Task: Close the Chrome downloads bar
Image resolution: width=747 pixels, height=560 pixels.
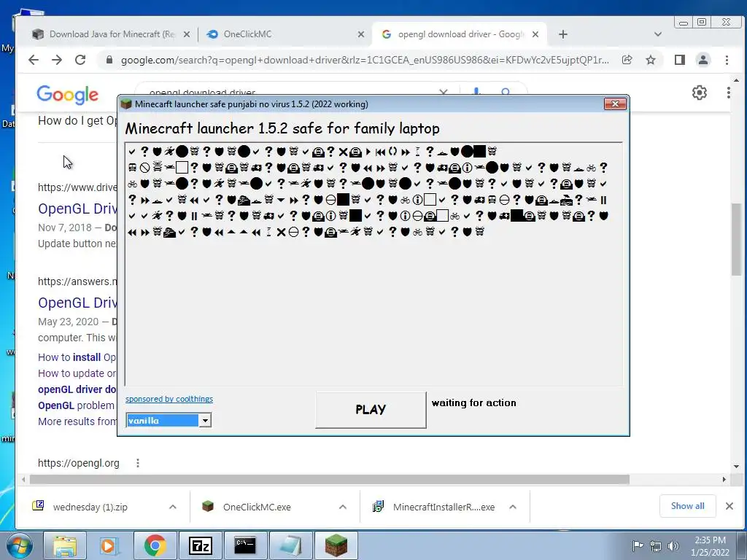Action: pyautogui.click(x=729, y=506)
